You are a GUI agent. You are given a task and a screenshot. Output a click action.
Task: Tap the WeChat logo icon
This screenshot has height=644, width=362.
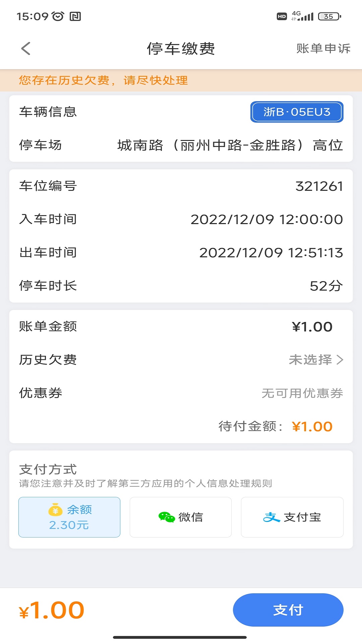(167, 517)
